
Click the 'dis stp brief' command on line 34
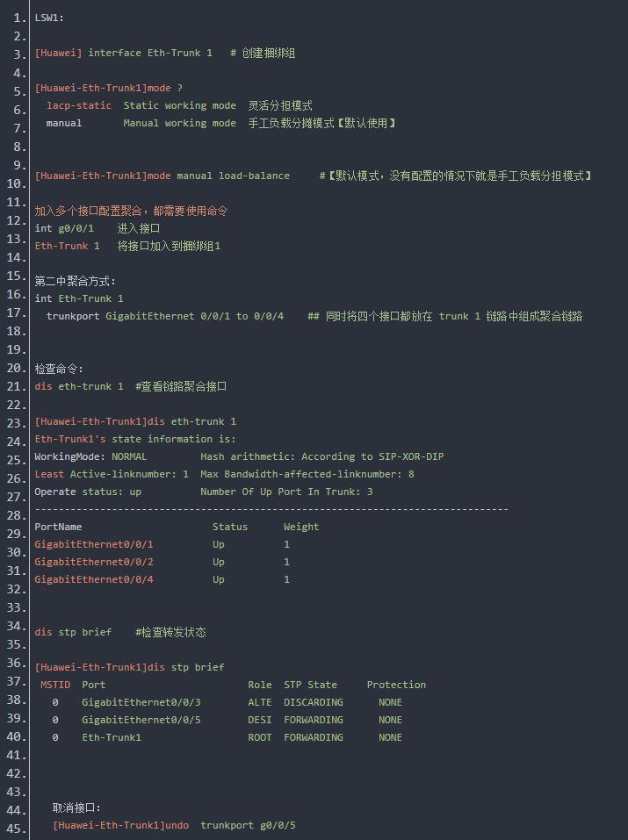tap(73, 632)
